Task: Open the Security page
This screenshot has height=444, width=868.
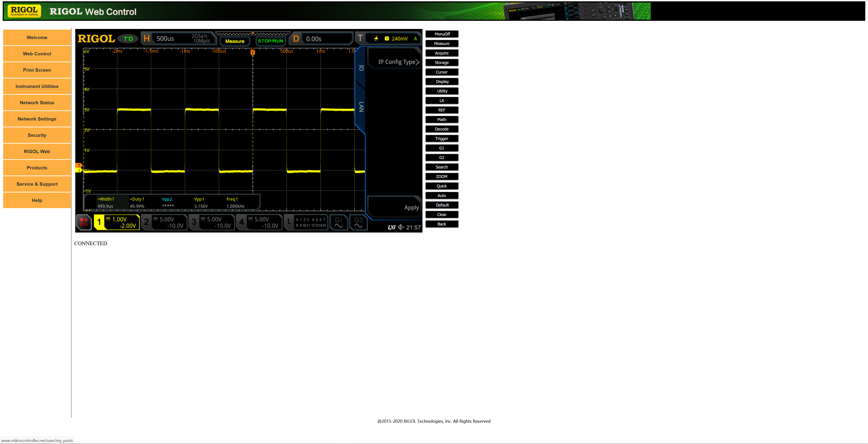Action: [x=37, y=135]
